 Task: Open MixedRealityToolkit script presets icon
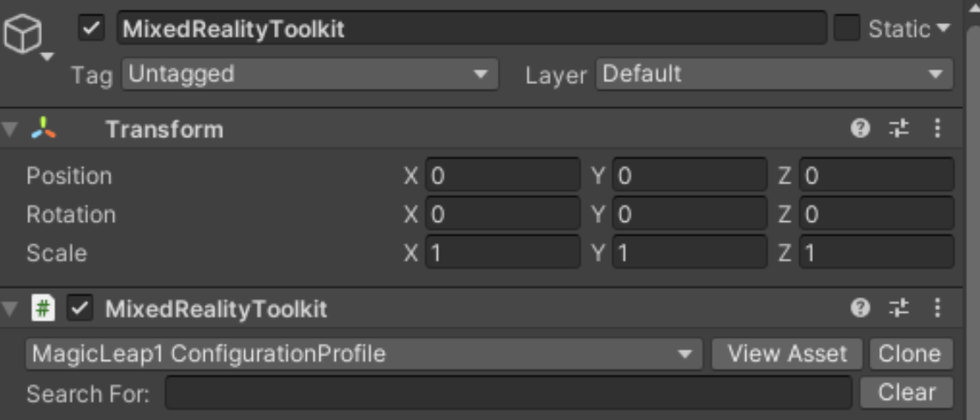[899, 309]
